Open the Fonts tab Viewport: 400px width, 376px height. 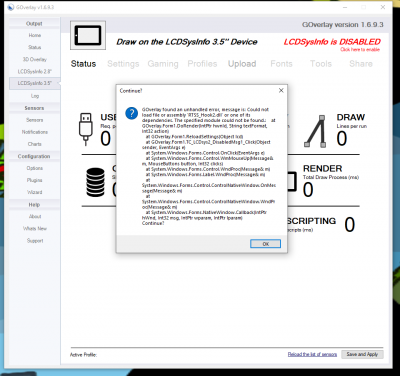pyautogui.click(x=281, y=64)
